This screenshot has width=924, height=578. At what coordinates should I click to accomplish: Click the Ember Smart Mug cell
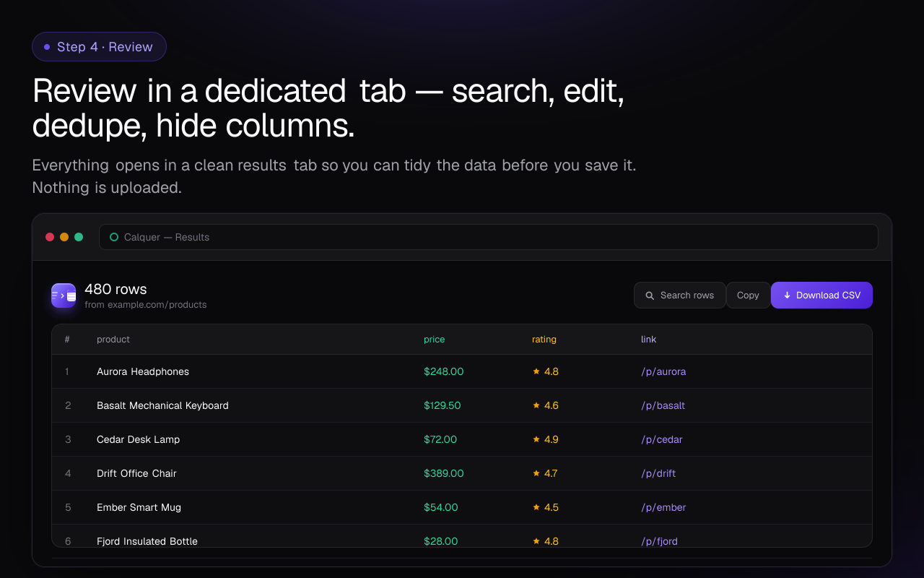(139, 508)
